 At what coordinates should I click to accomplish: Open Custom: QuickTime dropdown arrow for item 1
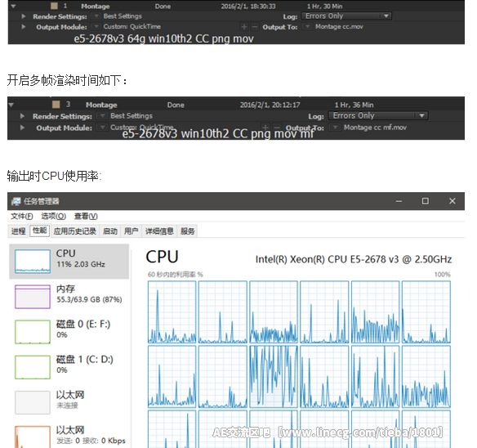tap(96, 26)
